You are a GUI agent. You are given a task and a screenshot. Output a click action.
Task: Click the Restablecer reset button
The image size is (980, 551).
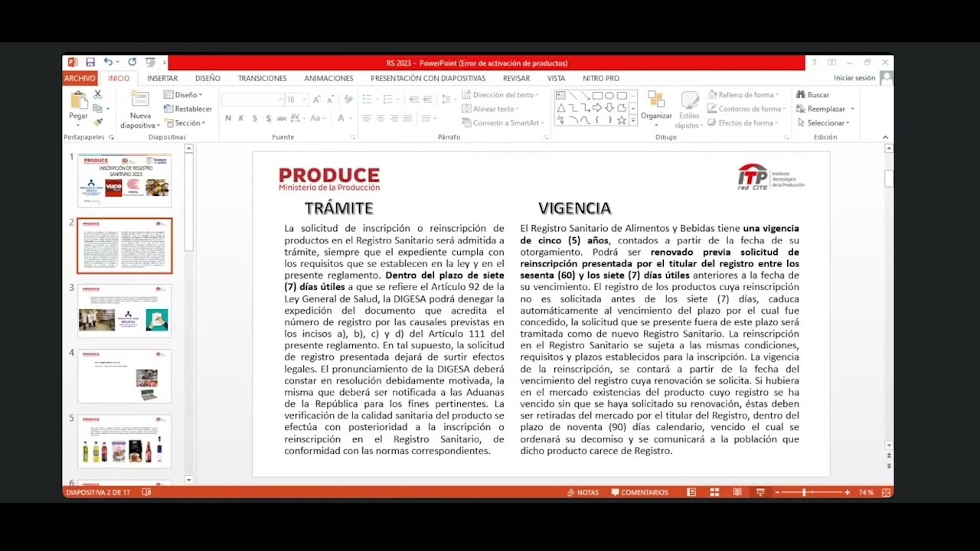[x=188, y=109]
